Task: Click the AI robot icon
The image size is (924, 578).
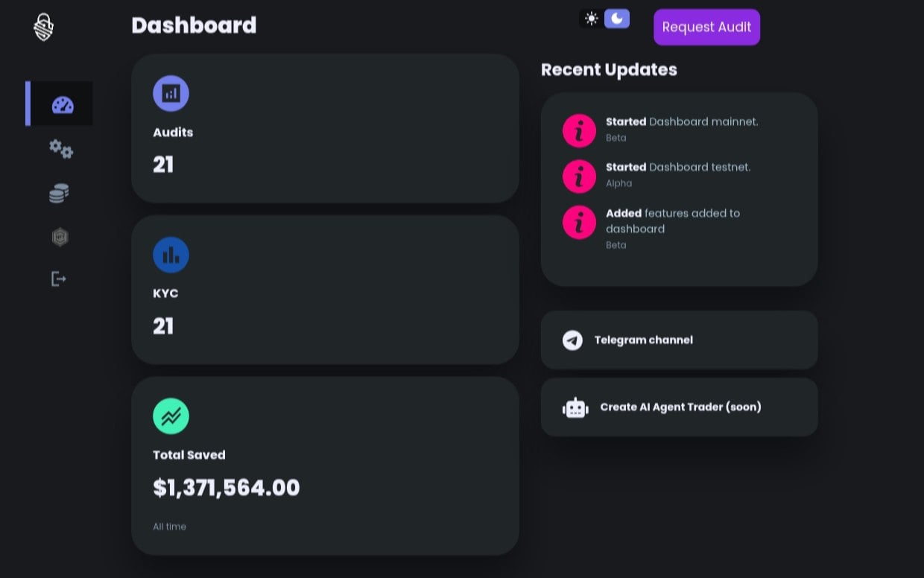Action: tap(575, 407)
